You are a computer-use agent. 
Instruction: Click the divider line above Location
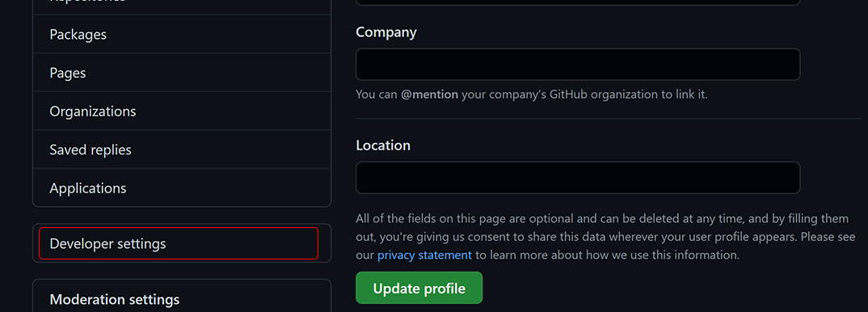pyautogui.click(x=609, y=118)
